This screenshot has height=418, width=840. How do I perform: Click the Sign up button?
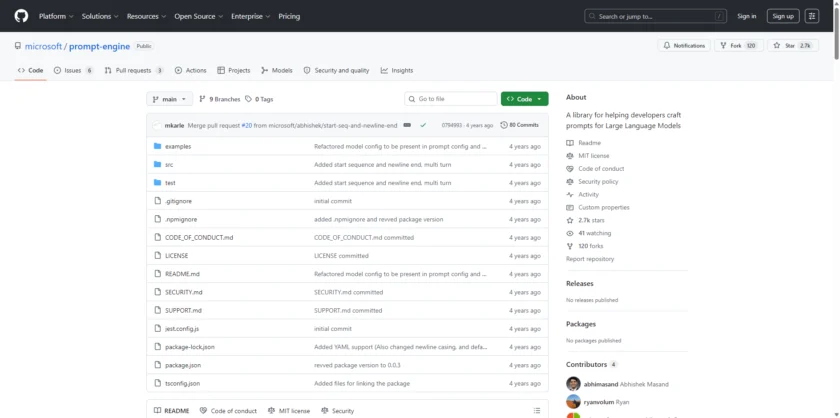pos(783,16)
